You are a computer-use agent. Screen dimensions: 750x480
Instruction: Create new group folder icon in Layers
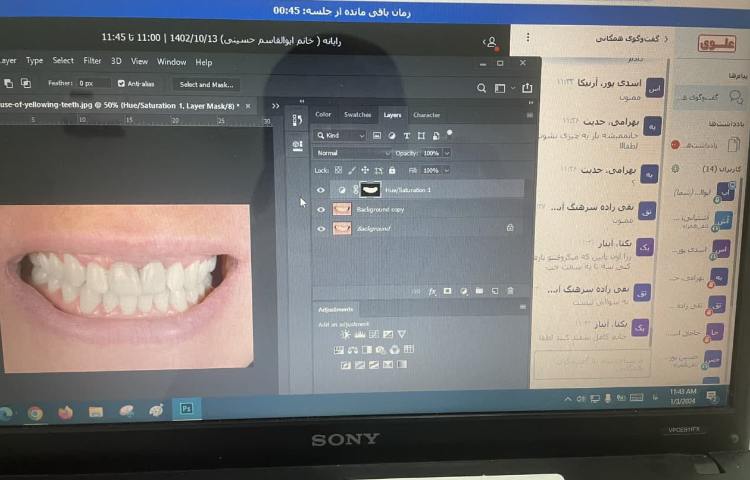pos(479,291)
